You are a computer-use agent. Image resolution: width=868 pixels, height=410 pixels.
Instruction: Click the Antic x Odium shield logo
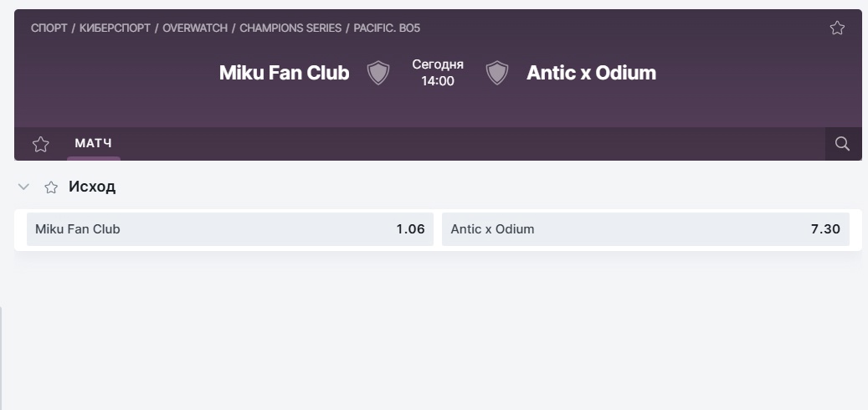coord(496,73)
